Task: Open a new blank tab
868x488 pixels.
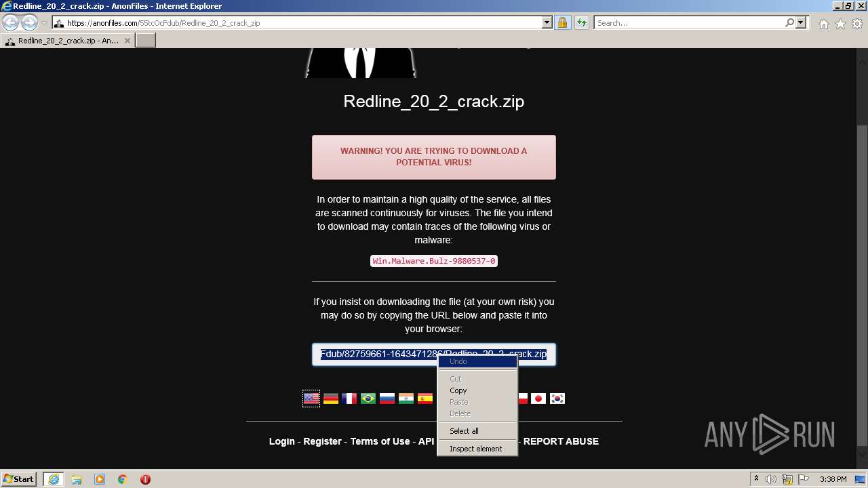Action: coord(146,41)
